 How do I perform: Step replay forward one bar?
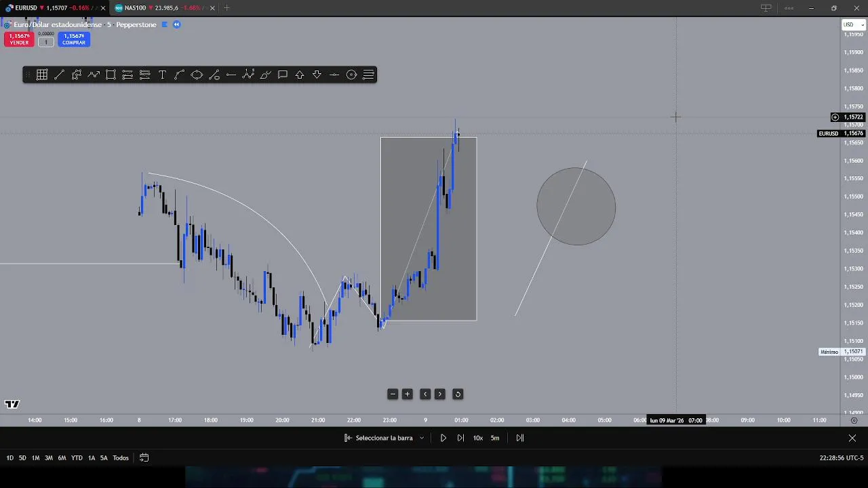coord(460,438)
